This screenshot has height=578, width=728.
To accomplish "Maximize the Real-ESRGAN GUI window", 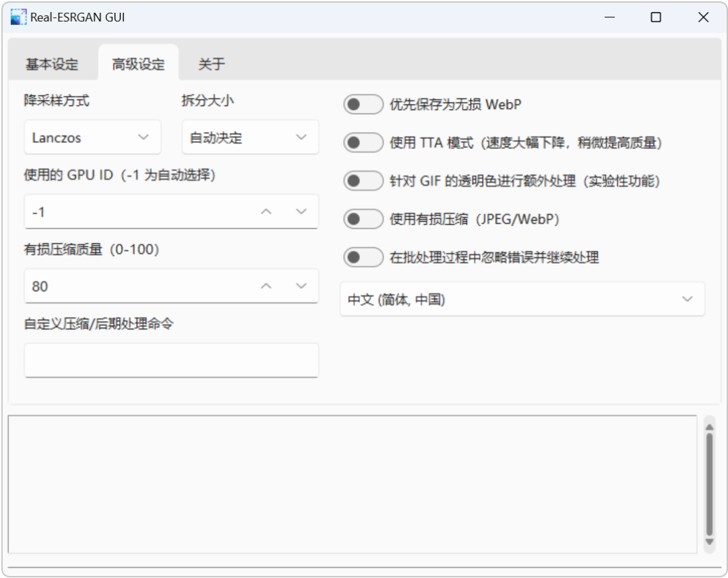I will [x=656, y=17].
